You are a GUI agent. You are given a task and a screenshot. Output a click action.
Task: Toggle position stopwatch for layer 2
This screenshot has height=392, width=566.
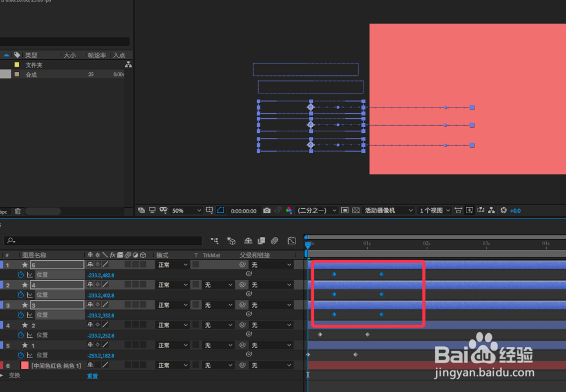tap(20, 335)
